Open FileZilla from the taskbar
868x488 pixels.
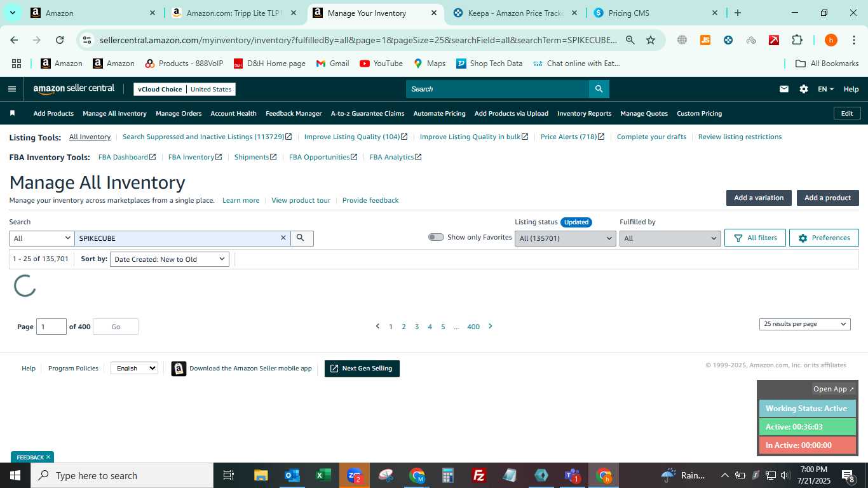coord(479,475)
